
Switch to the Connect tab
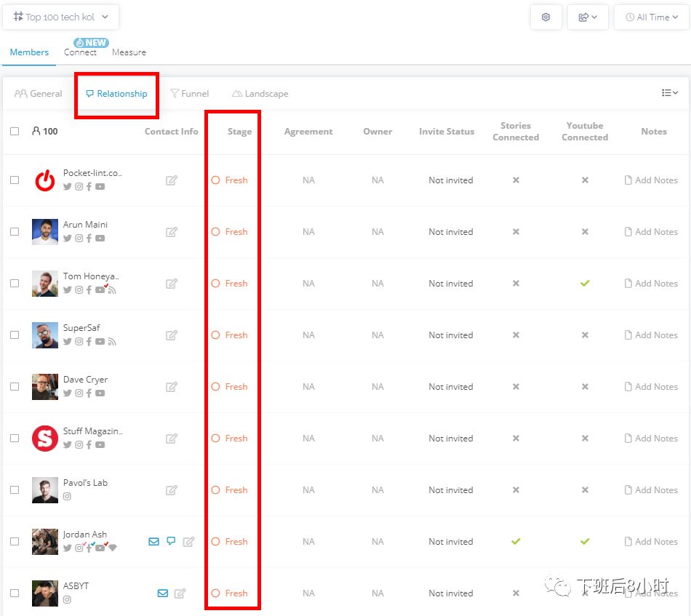pyautogui.click(x=80, y=52)
